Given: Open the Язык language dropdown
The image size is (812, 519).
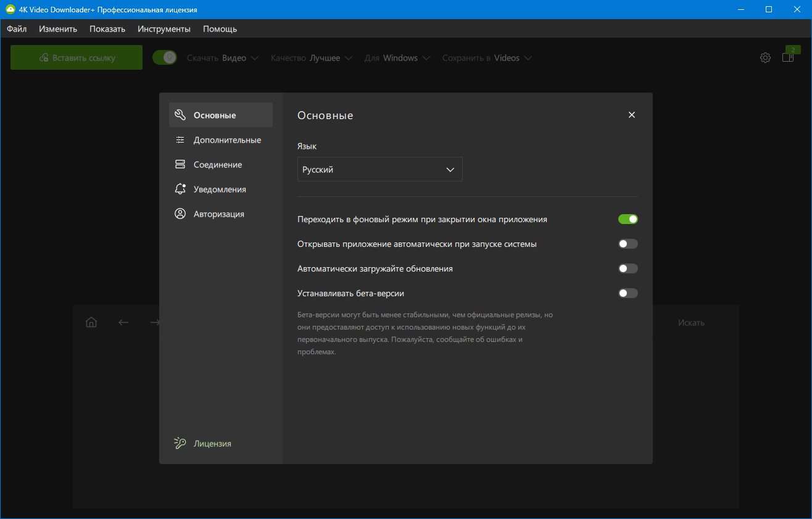Looking at the screenshot, I should coord(379,170).
